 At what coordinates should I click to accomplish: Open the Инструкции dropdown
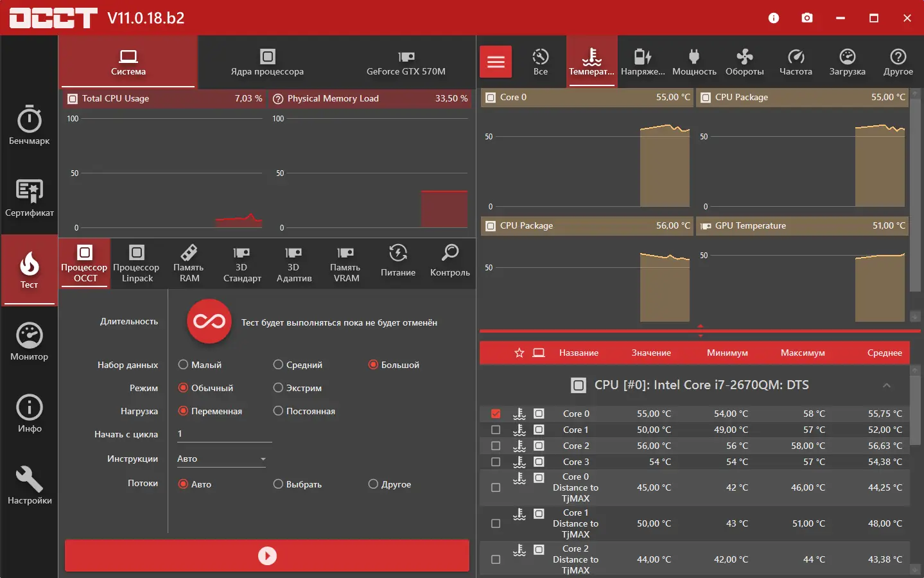pyautogui.click(x=222, y=459)
